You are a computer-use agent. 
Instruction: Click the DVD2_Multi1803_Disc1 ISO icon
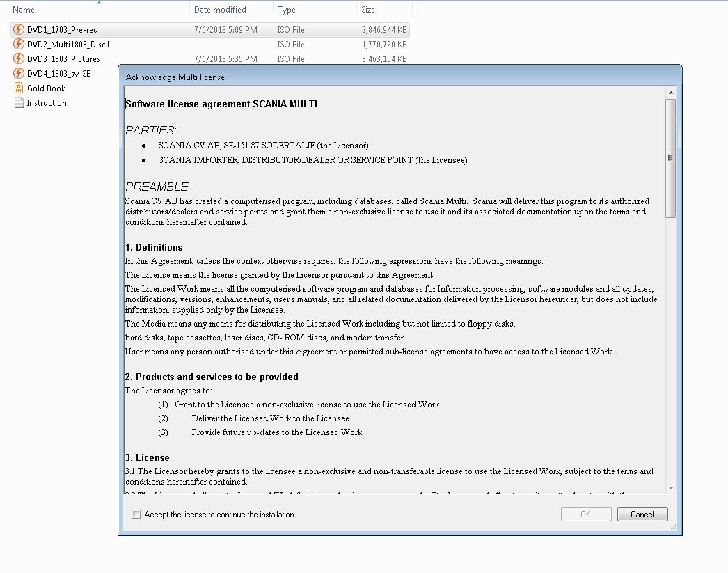(19, 44)
